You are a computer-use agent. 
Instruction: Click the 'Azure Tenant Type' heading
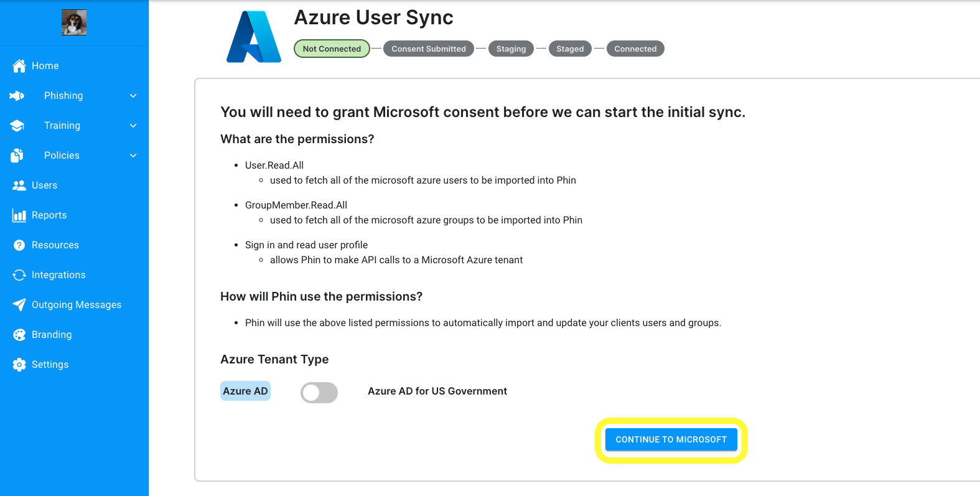[x=274, y=359]
